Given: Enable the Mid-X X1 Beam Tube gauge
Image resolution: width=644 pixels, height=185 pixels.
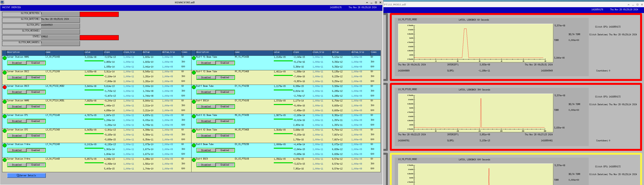Looking at the screenshot, I should click(225, 121).
